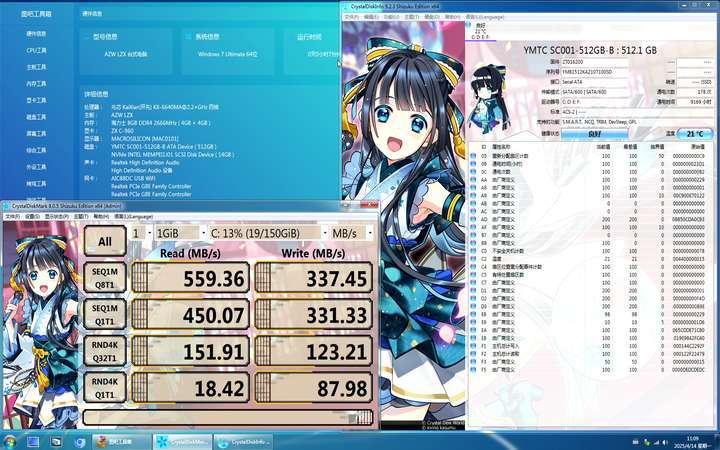Run the SEQ1M Q1T1 test
The image size is (720, 450).
point(105,315)
